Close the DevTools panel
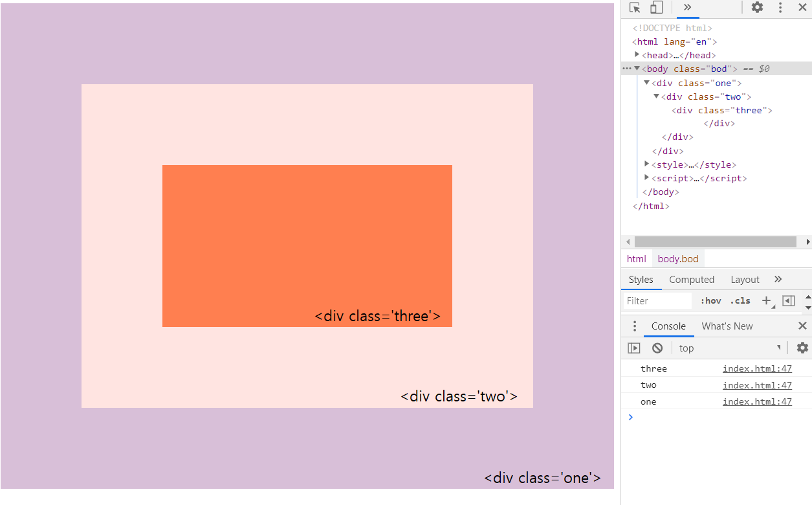Viewport: 812px width, 505px height. click(x=802, y=8)
